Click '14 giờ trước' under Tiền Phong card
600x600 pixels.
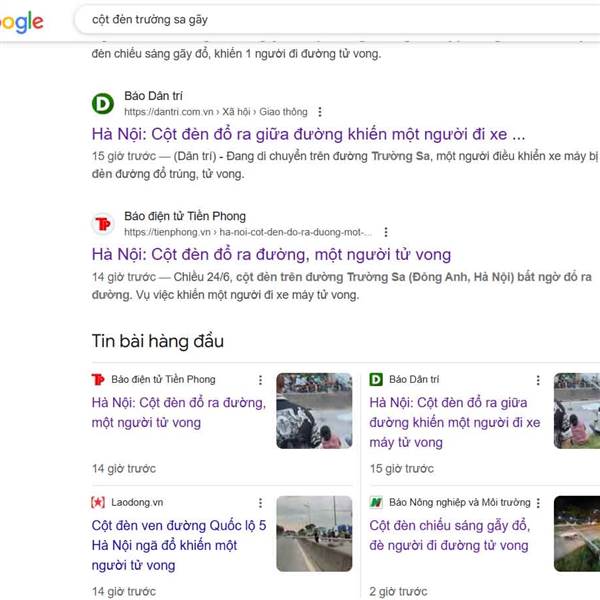[124, 468]
